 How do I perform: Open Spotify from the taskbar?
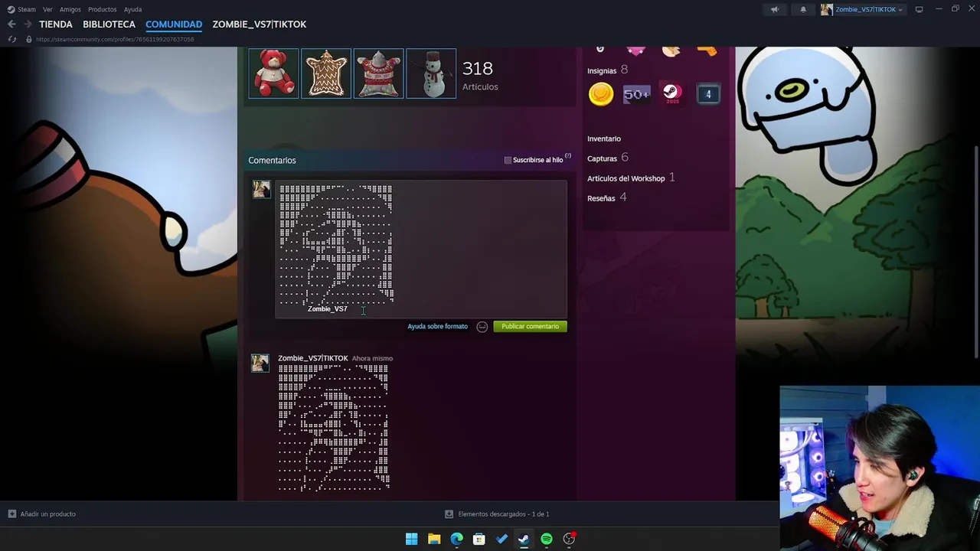547,540
